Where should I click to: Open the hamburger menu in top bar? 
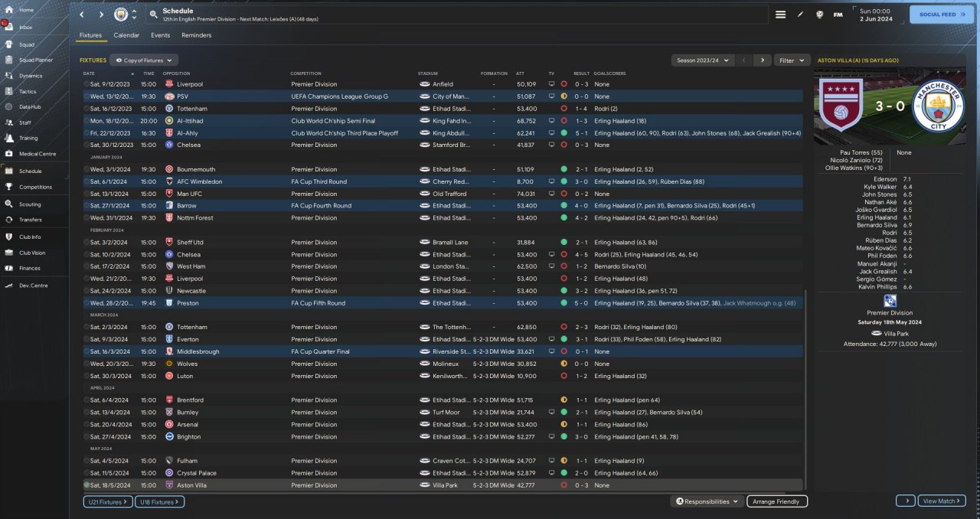point(780,15)
